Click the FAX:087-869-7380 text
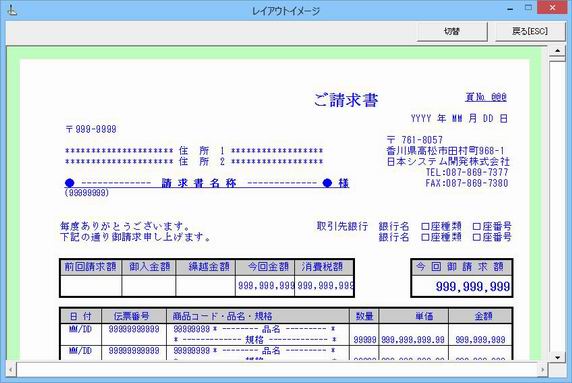The width and height of the screenshot is (572, 383). pyautogui.click(x=467, y=183)
